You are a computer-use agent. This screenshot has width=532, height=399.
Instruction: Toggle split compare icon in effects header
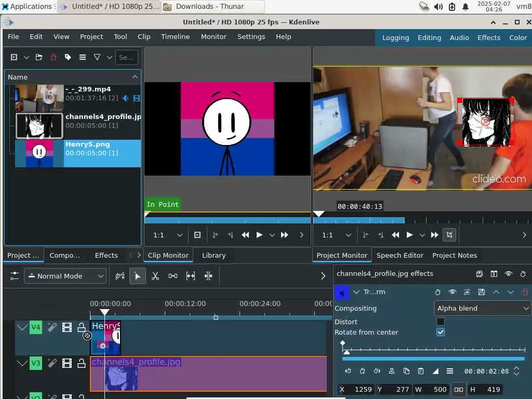[x=494, y=274]
